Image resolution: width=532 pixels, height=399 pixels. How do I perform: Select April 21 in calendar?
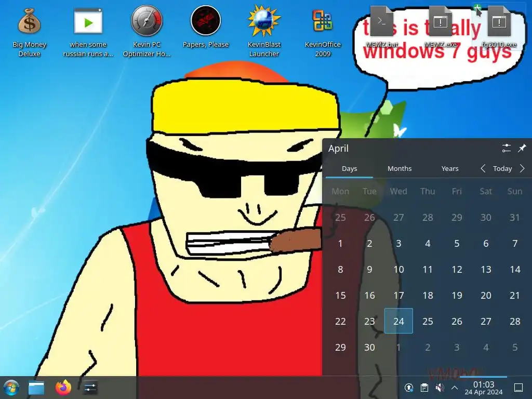click(x=515, y=295)
